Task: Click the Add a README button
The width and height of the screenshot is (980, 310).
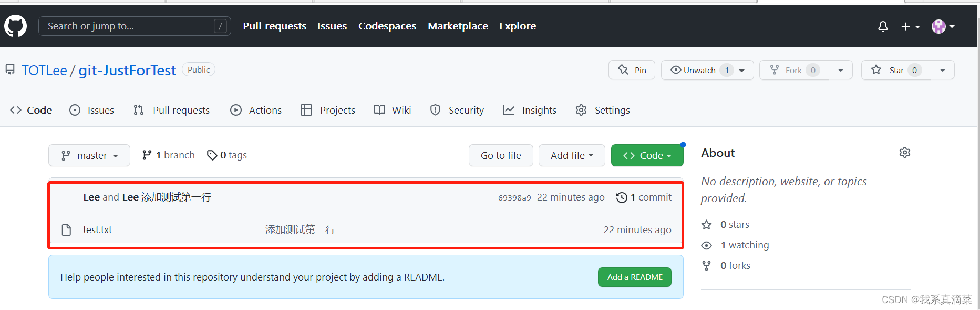Action: pyautogui.click(x=634, y=277)
